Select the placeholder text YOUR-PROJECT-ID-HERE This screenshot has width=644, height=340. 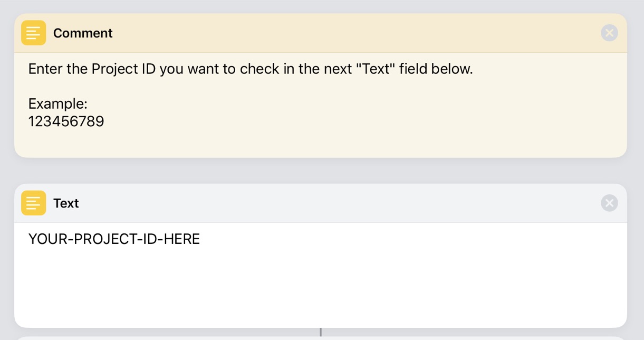pyautogui.click(x=114, y=239)
